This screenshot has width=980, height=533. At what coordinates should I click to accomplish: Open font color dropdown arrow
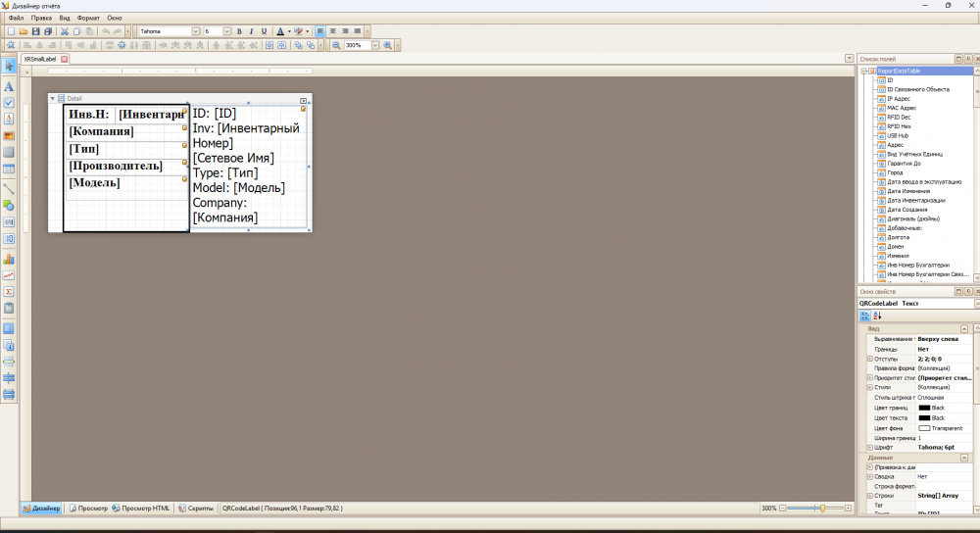[289, 31]
